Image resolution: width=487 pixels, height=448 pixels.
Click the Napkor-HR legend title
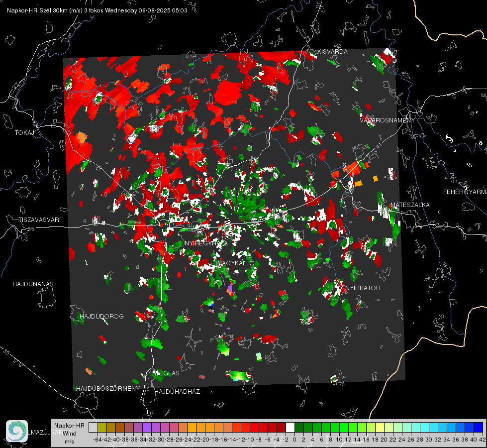point(69,426)
